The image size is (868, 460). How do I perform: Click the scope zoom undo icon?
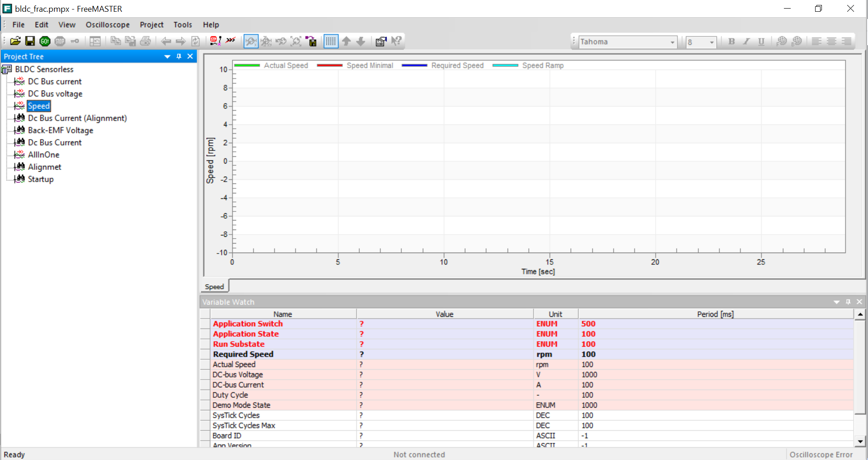(x=281, y=41)
